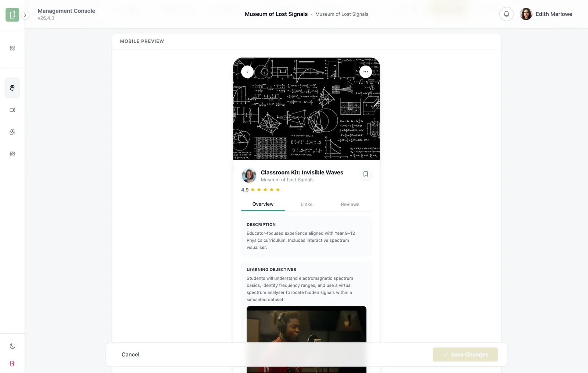Click the green app logo in the top-left
588x373 pixels.
click(x=12, y=15)
